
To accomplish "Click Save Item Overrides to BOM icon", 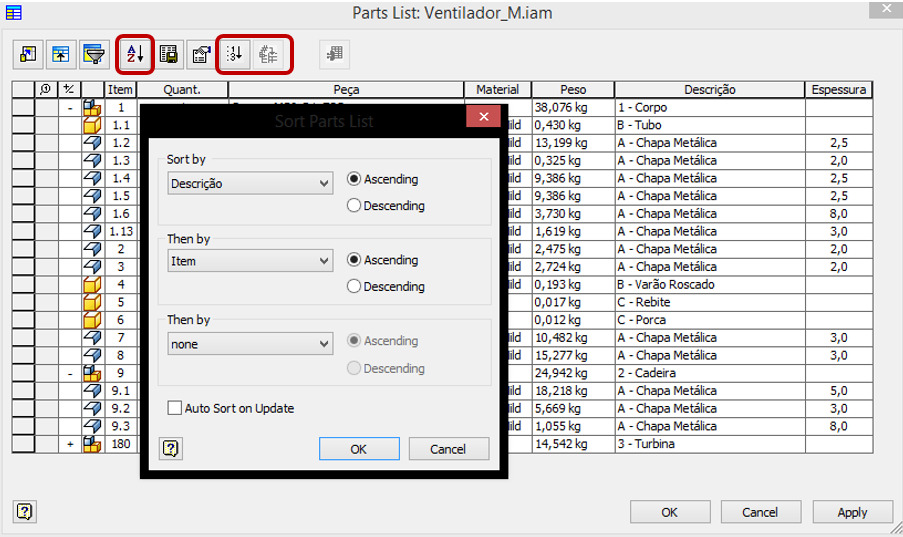I will click(x=268, y=55).
